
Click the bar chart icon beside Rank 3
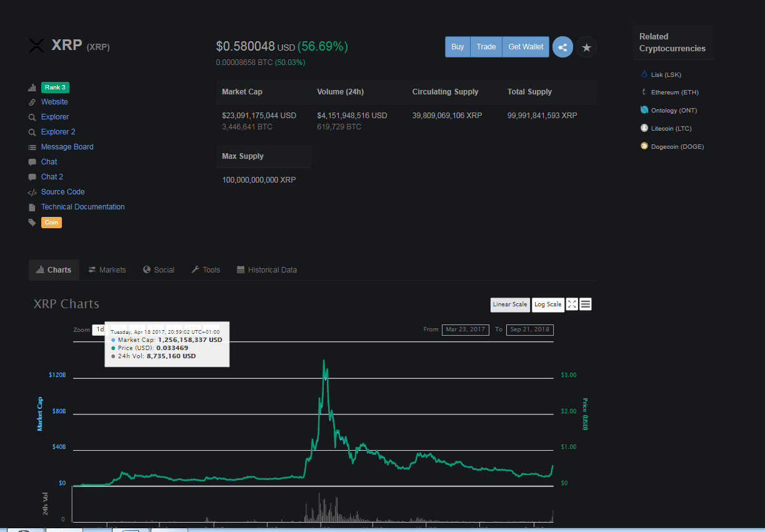32,88
